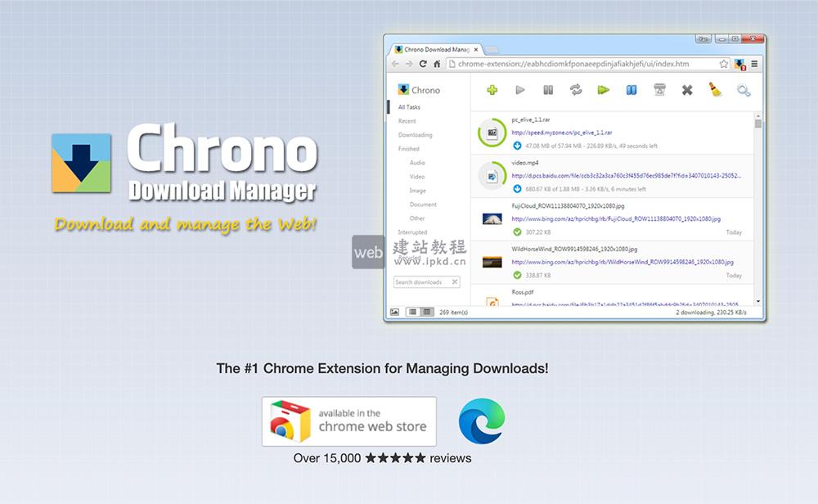Viewport: 818px width, 504px height.
Task: Open the magnifier search icon in toolbar
Action: pos(744,90)
